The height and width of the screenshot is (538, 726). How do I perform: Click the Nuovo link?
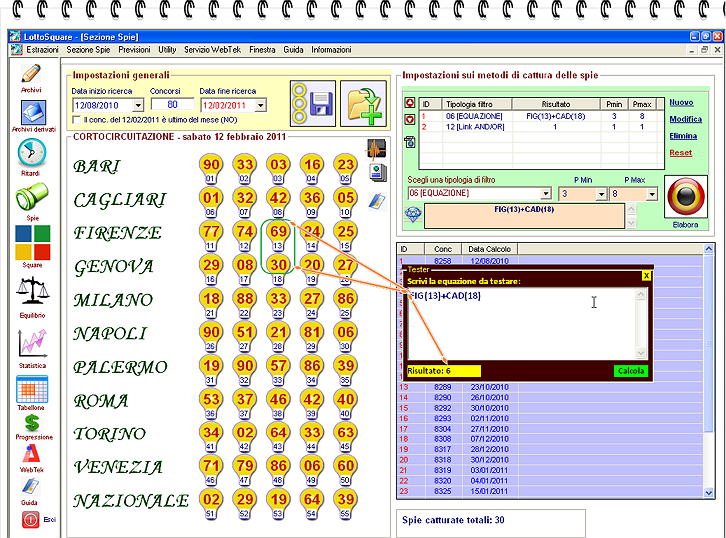681,102
